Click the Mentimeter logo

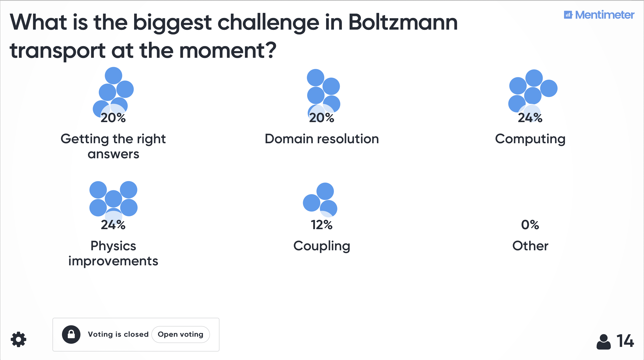[x=599, y=15]
